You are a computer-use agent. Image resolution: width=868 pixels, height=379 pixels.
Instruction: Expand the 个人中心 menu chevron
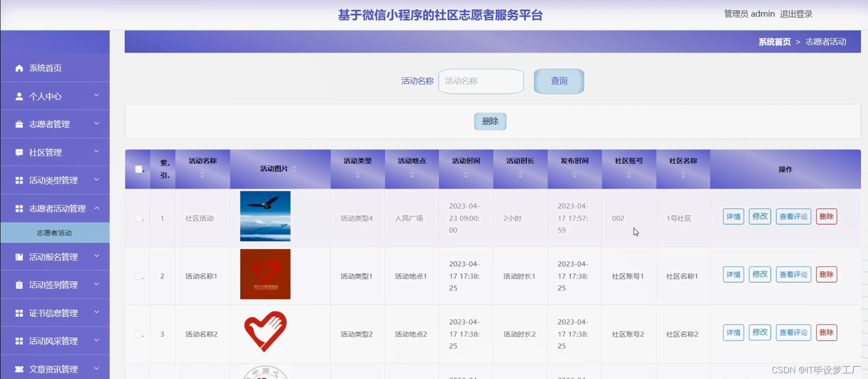pyautogui.click(x=97, y=95)
